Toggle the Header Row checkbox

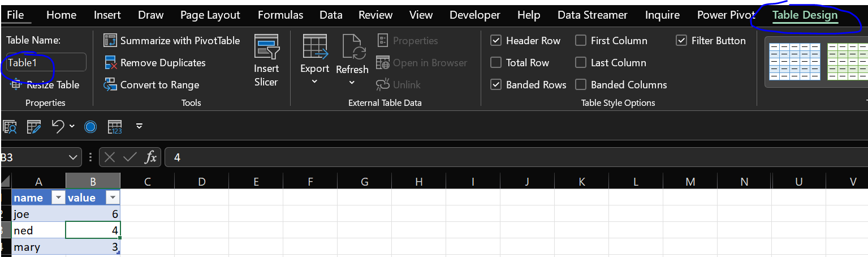(x=496, y=41)
